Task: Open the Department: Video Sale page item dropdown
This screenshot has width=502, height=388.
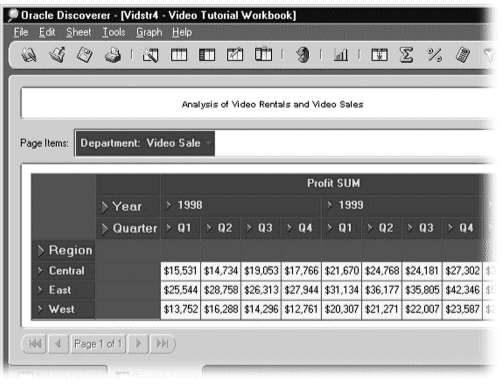Action: 209,143
